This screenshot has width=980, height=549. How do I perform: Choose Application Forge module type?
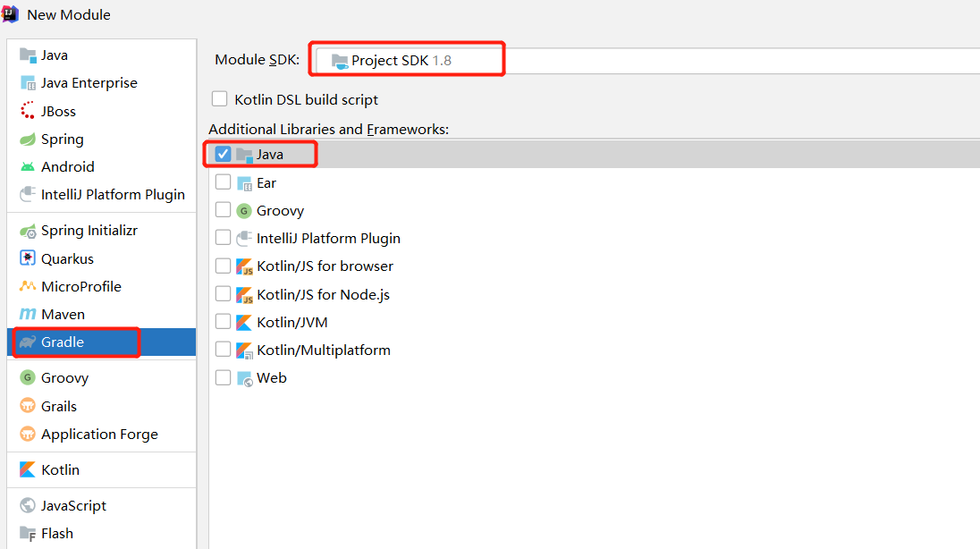[102, 434]
